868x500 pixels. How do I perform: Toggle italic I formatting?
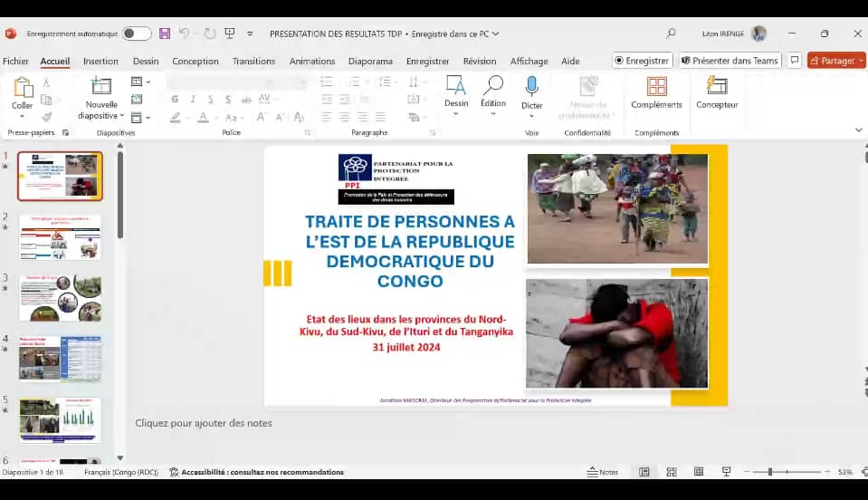tap(193, 99)
